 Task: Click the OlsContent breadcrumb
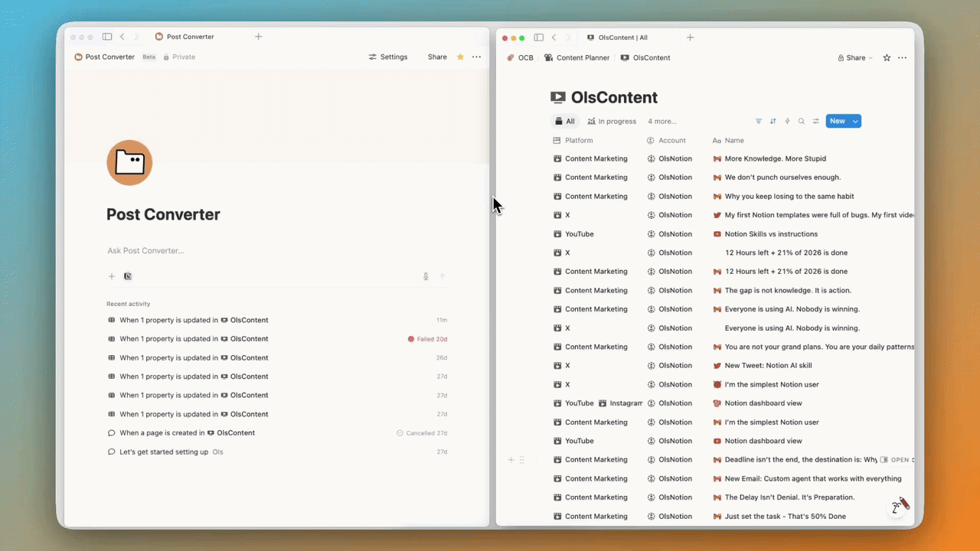[645, 57]
